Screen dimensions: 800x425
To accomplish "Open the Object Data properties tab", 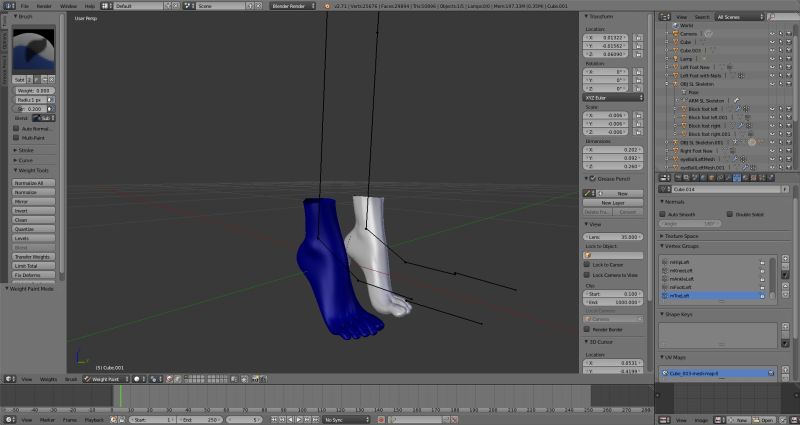I will [737, 178].
